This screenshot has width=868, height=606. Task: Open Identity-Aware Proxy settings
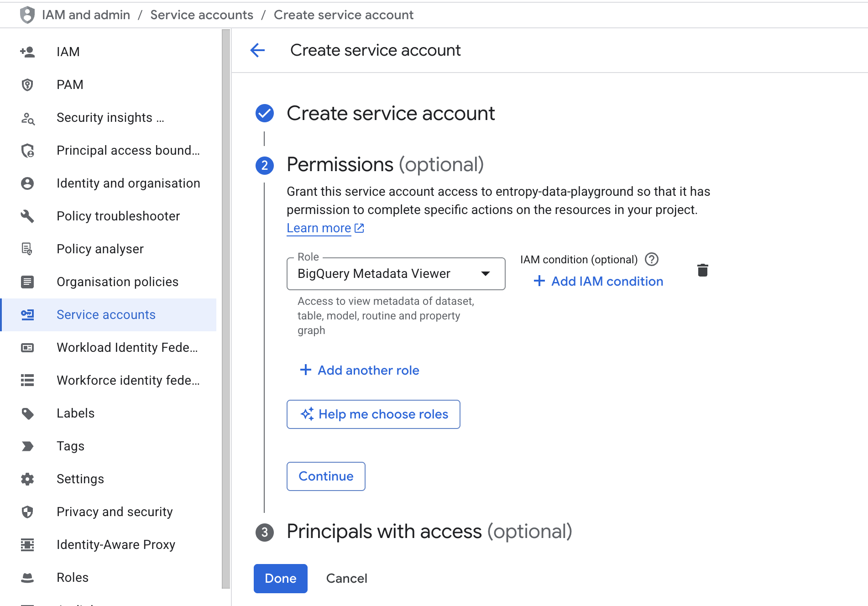[x=116, y=544]
